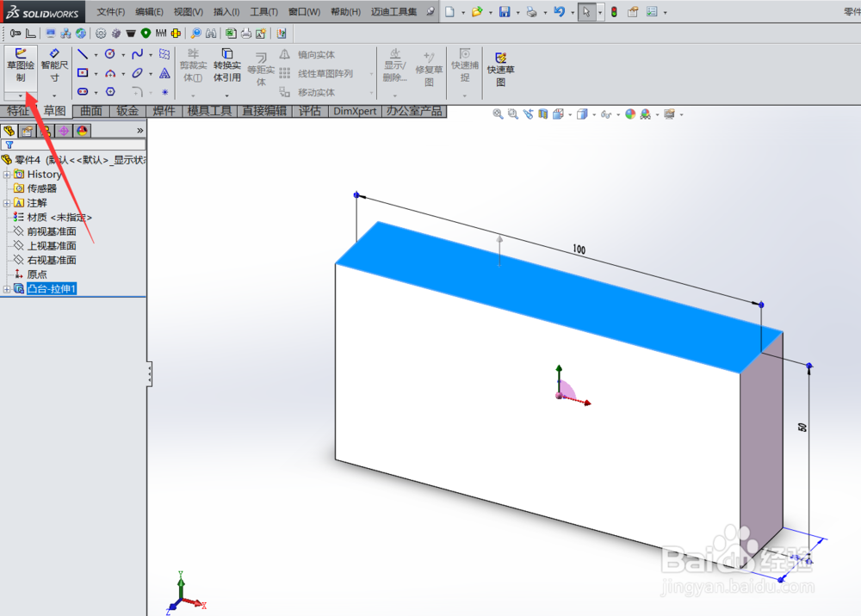Click the sketch Point tool
Viewport: 861px width, 616px height.
[x=164, y=91]
